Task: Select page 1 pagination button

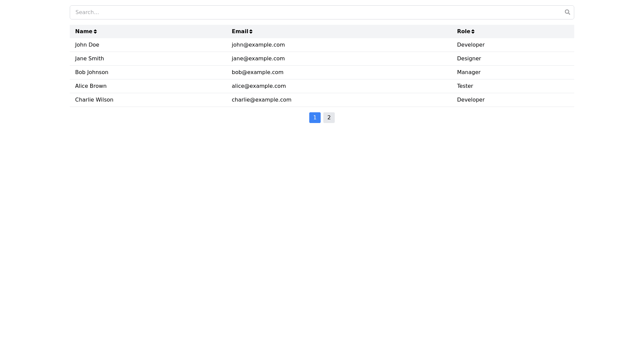Action: 315,118
